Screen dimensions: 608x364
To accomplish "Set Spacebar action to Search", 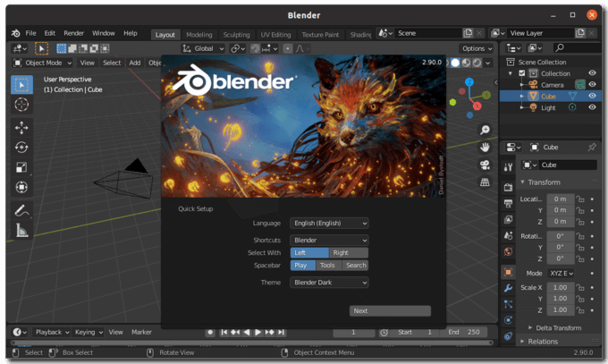I will [x=355, y=266].
